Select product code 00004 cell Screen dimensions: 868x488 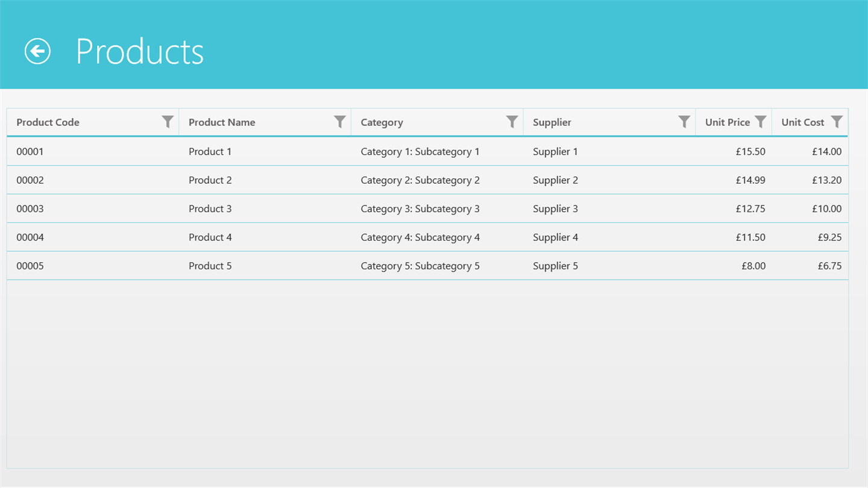(93, 237)
